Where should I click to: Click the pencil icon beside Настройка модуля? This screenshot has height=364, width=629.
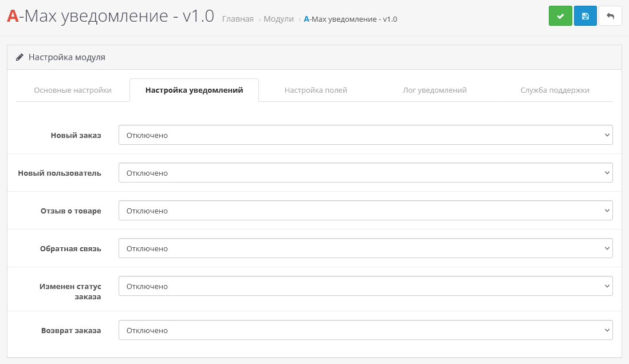coord(20,57)
